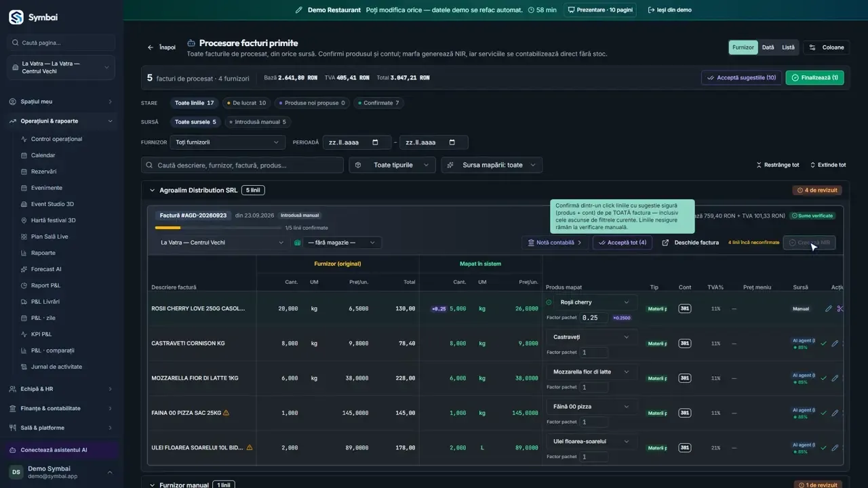This screenshot has width=868, height=488.
Task: Edit the ROSII CHERRY line with pencil icon
Action: (x=829, y=308)
